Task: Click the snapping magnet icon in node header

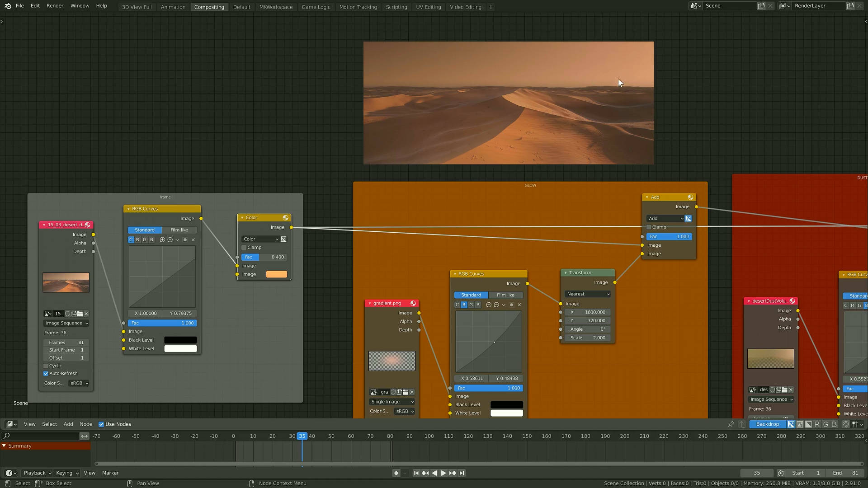Action: tap(845, 424)
